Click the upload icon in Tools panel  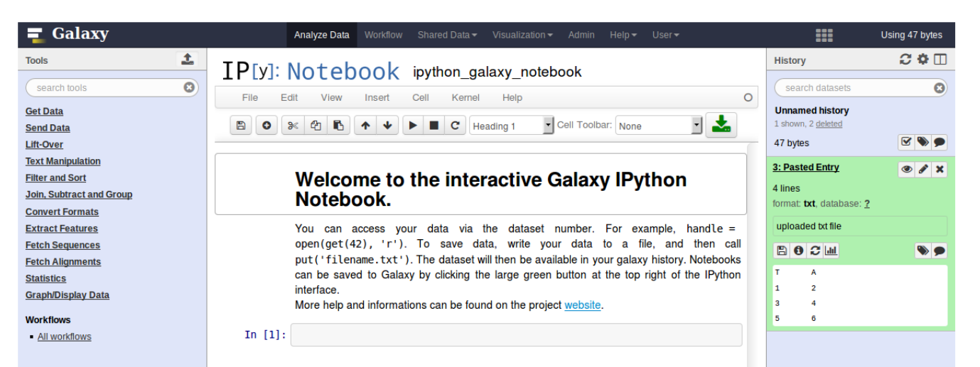pyautogui.click(x=187, y=60)
